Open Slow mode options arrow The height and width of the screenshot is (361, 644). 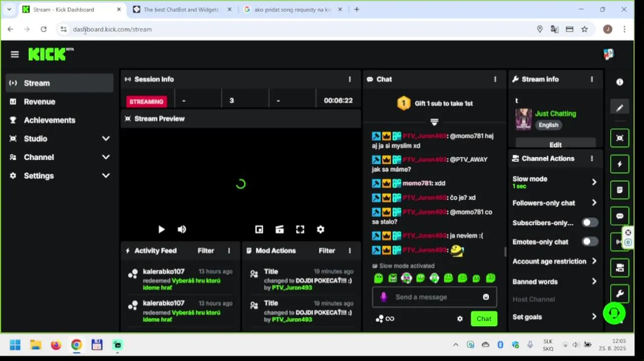coord(594,182)
